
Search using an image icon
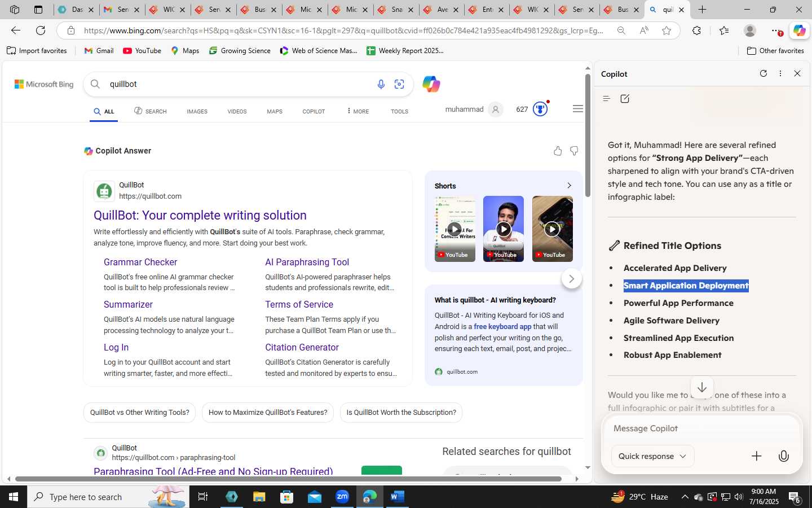399,84
